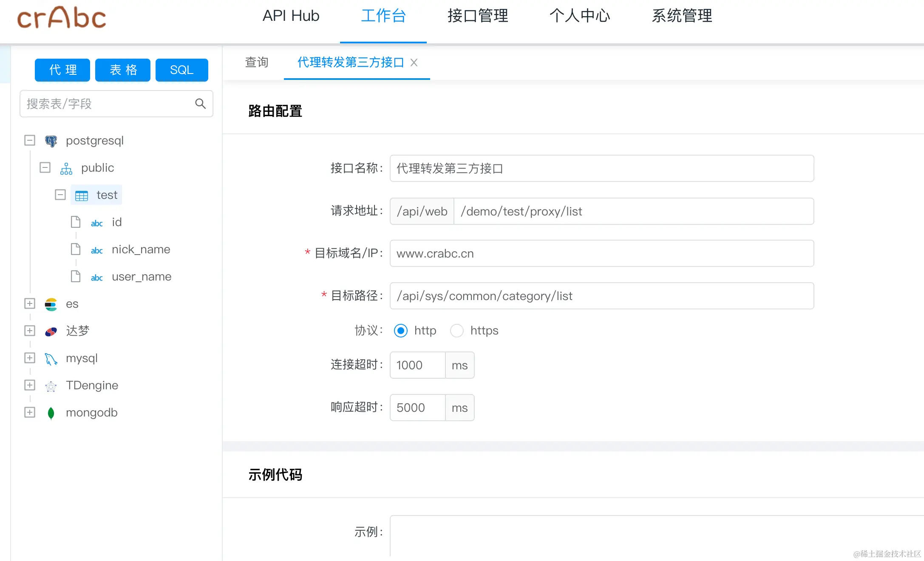Close the 代理转发第三方接口 tab
This screenshot has width=924, height=561.
point(414,63)
